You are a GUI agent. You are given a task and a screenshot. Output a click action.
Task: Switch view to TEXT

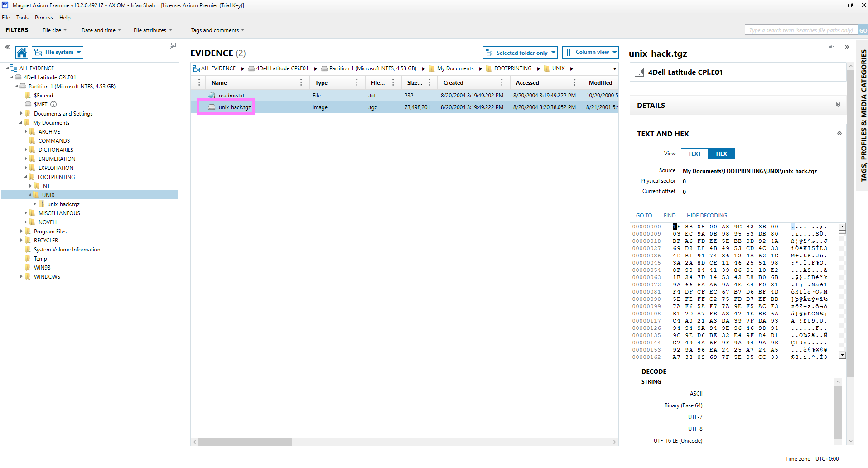click(x=694, y=154)
